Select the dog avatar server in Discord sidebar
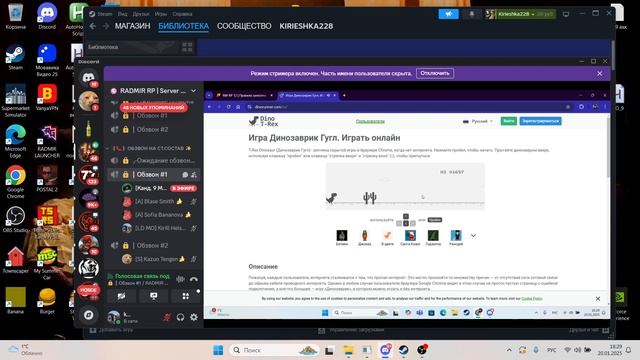 (x=88, y=100)
